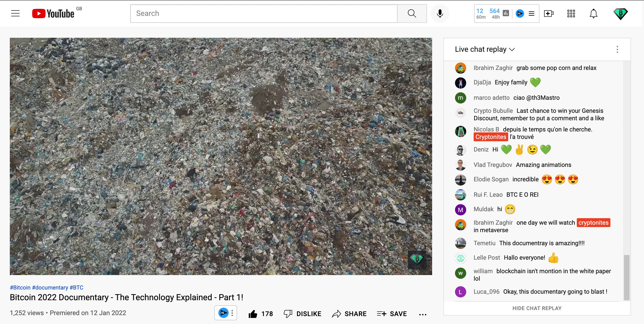Click the channel watermark on video
The height and width of the screenshot is (324, 644).
[x=417, y=260]
